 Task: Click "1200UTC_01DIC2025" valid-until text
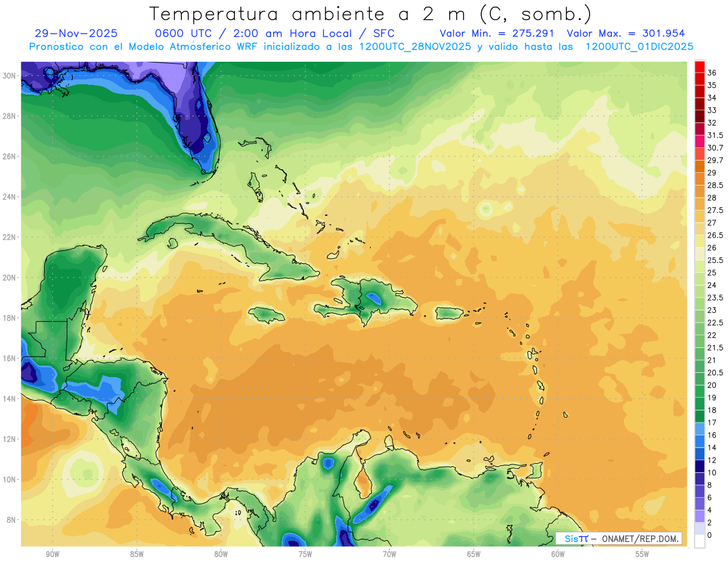coord(639,46)
